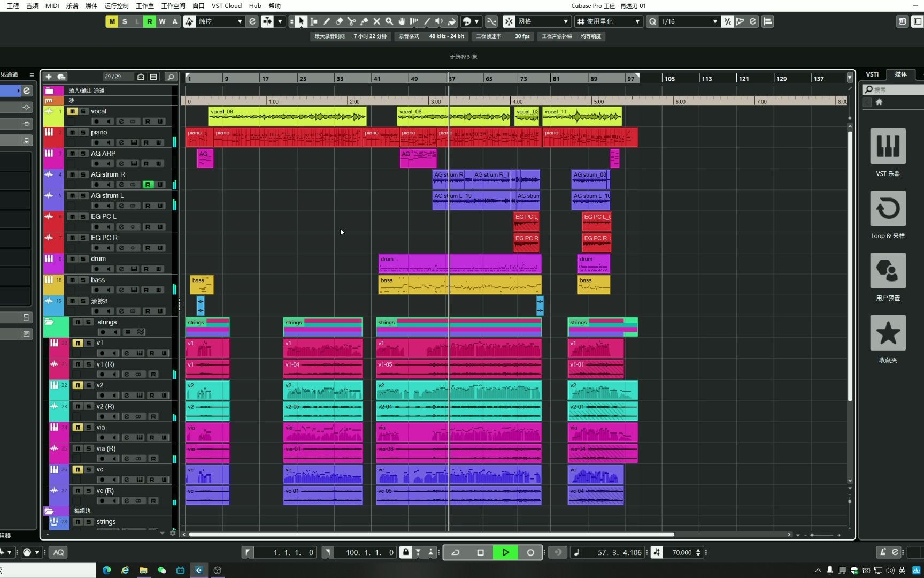This screenshot has width=924, height=578.
Task: Click the 70.000 tempo value field
Action: [x=682, y=552]
